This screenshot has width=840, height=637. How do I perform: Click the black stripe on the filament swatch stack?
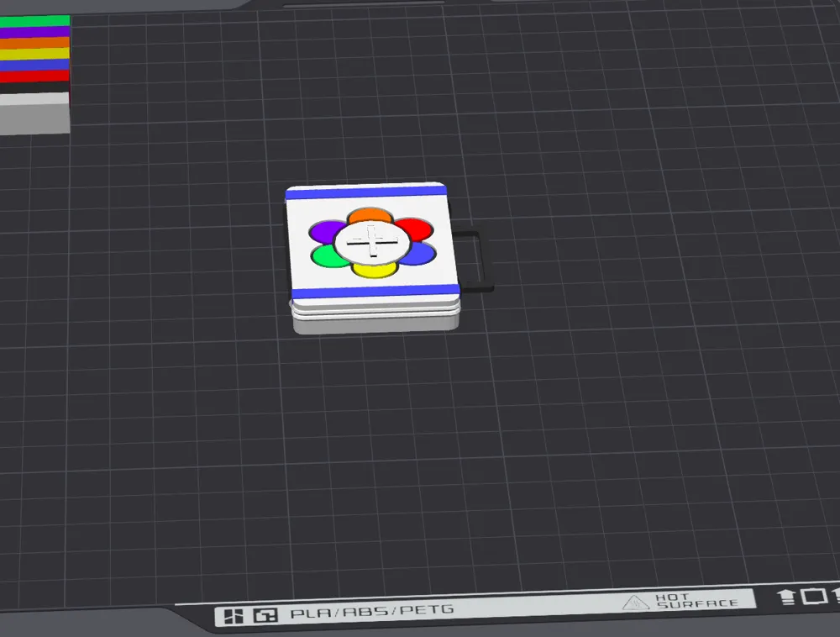click(x=34, y=87)
